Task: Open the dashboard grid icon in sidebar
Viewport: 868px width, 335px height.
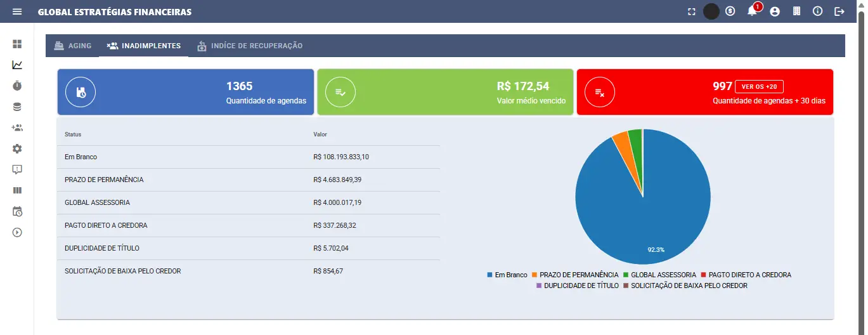Action: (17, 44)
